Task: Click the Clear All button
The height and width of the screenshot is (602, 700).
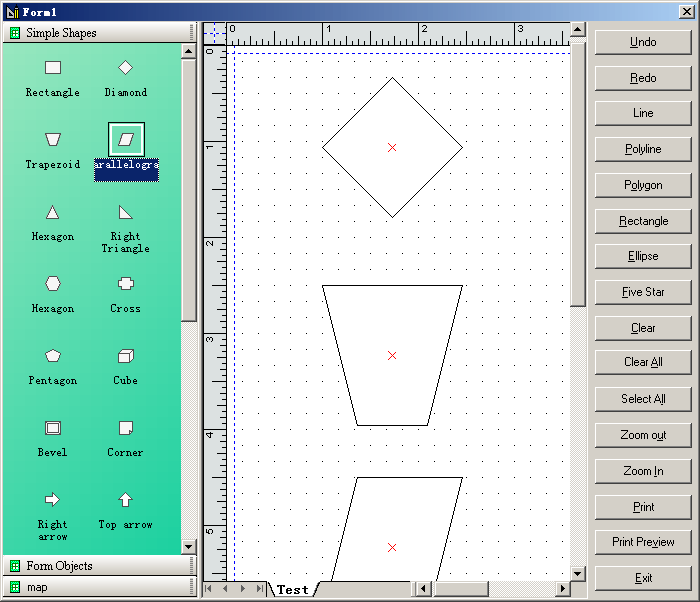Action: (x=643, y=362)
